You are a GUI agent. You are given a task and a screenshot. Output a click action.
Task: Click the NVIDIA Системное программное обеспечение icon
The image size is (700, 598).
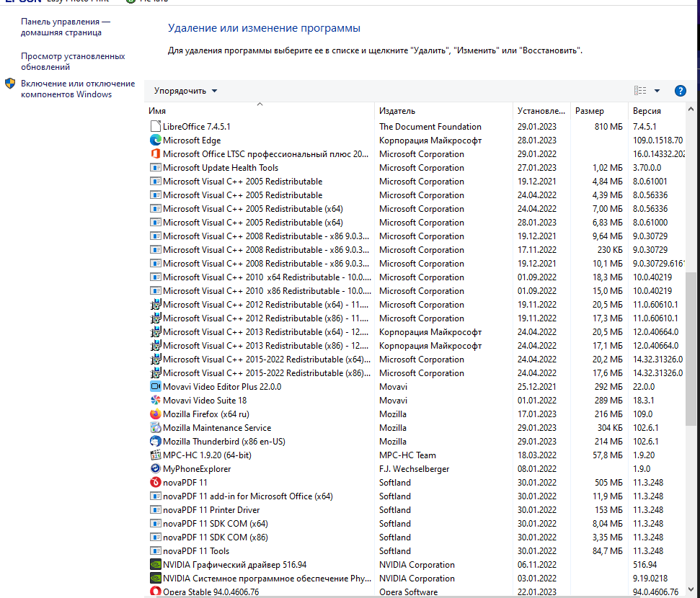coord(156,579)
